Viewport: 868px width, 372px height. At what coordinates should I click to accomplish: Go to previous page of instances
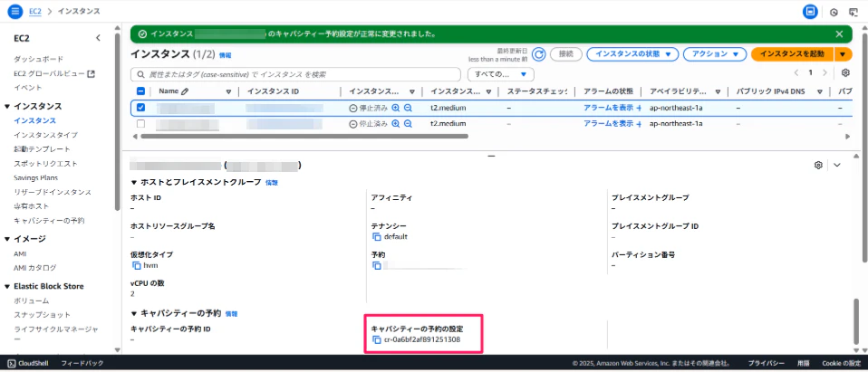coord(796,72)
